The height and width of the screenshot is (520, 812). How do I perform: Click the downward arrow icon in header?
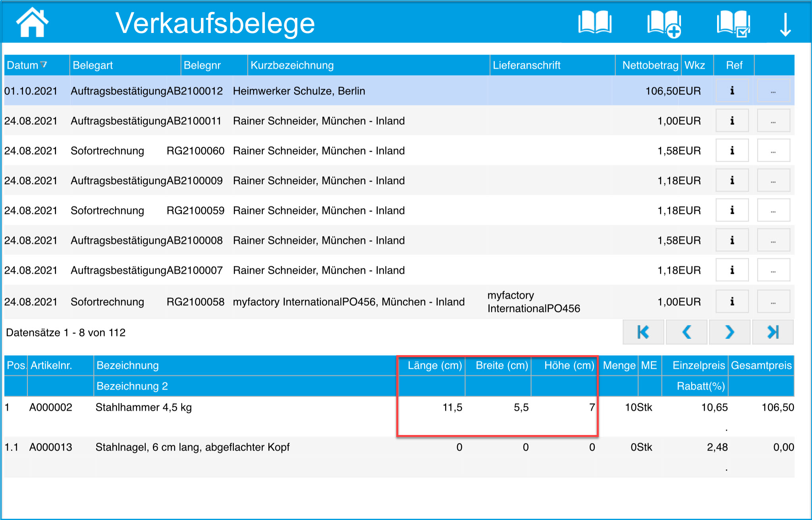[785, 25]
